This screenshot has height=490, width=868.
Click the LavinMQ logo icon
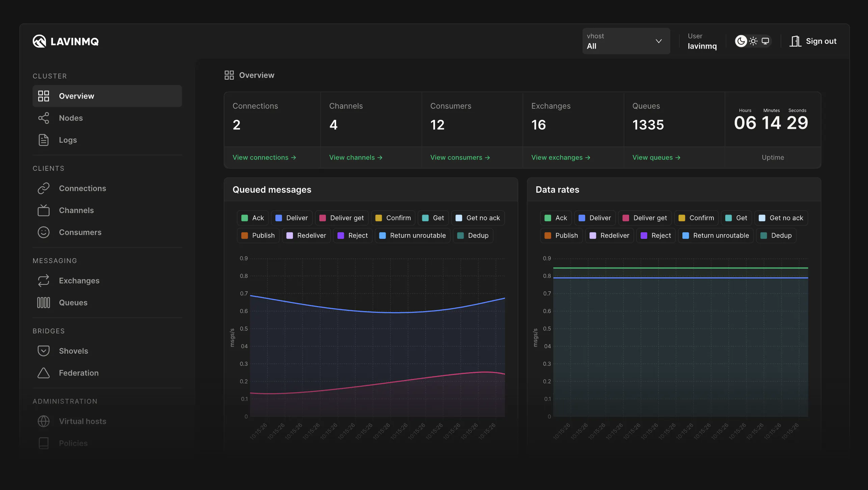pyautogui.click(x=39, y=41)
